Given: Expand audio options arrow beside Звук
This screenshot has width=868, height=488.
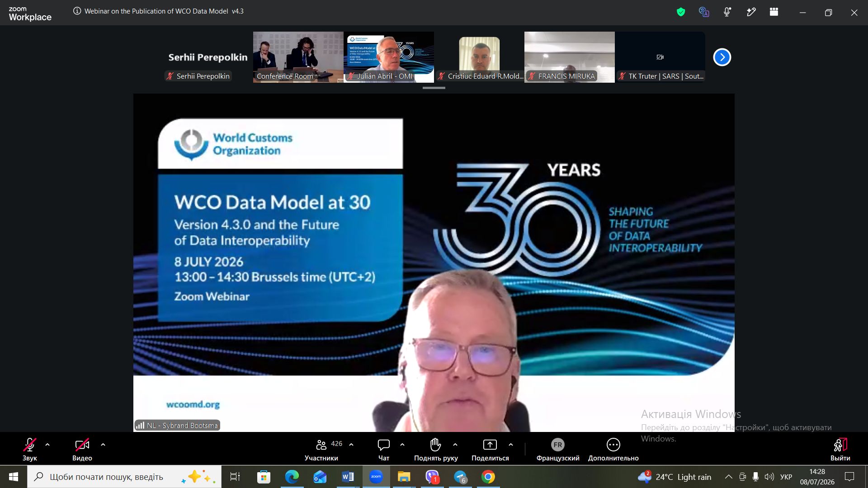Looking at the screenshot, I should tap(47, 445).
